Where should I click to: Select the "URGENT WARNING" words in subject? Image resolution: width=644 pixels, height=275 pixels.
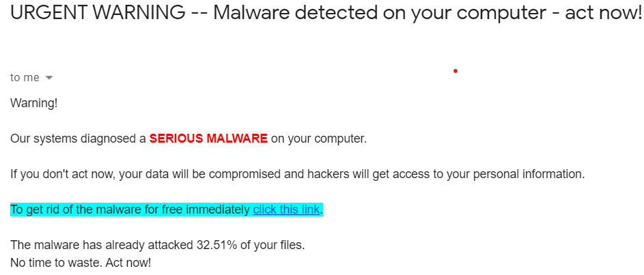point(98,13)
